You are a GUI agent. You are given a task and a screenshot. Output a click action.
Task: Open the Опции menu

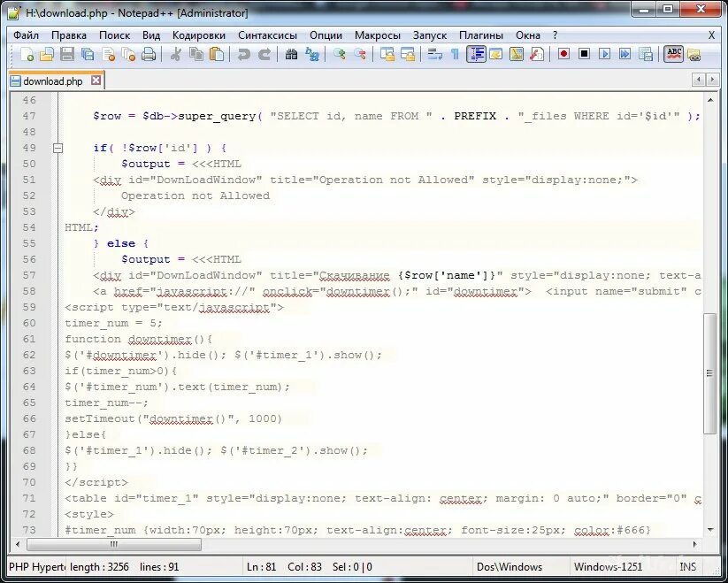click(326, 35)
